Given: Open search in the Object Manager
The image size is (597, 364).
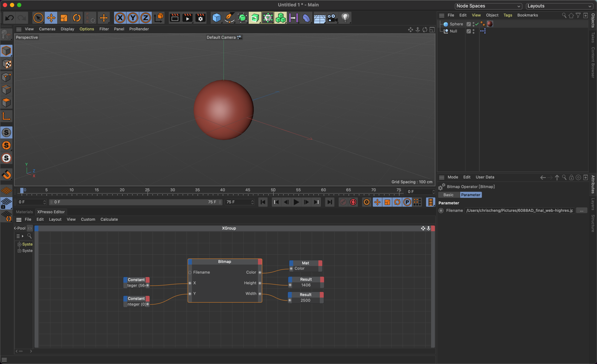Looking at the screenshot, I should coord(564,15).
